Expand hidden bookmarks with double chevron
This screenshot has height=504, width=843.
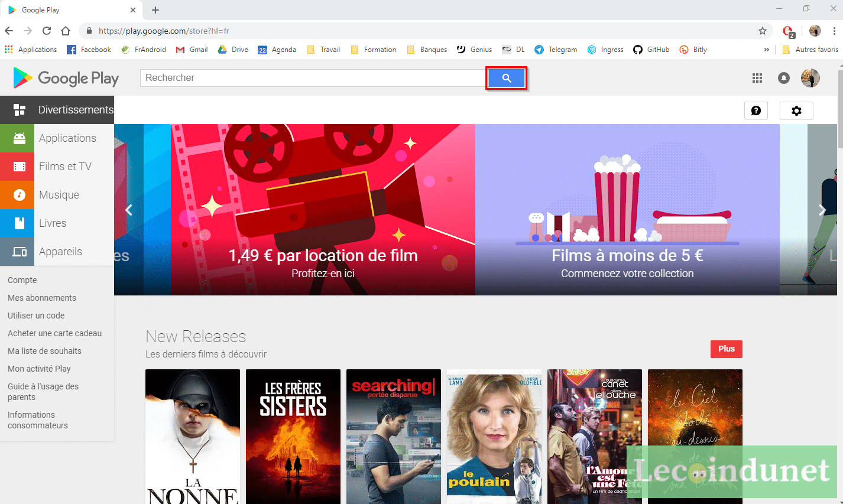pos(767,50)
